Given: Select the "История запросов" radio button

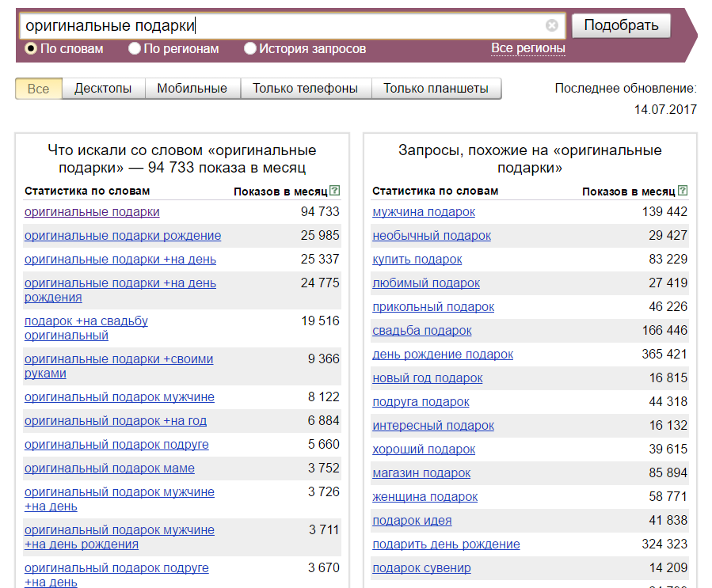Looking at the screenshot, I should point(250,49).
